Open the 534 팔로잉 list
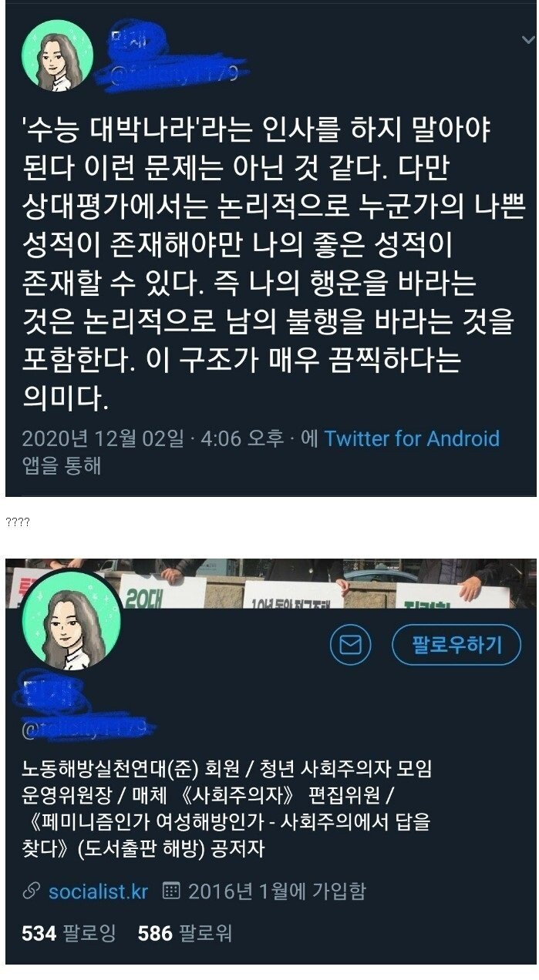 click(x=68, y=934)
